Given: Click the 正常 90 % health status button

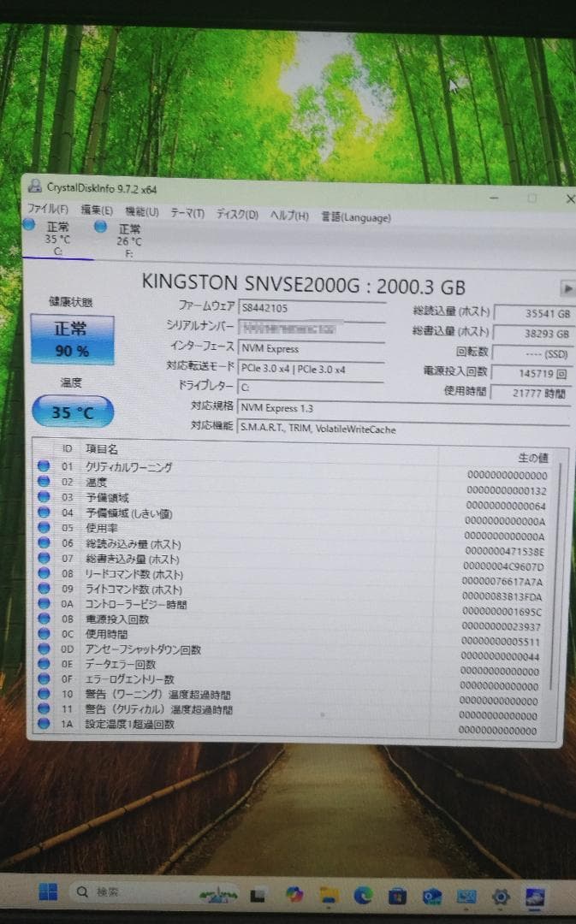Looking at the screenshot, I should coord(72,340).
